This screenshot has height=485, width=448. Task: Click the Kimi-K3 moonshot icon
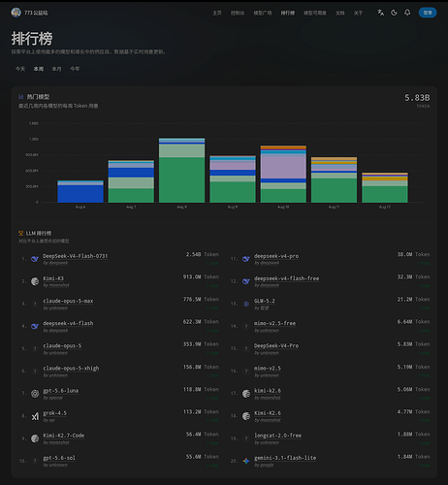pos(35,281)
